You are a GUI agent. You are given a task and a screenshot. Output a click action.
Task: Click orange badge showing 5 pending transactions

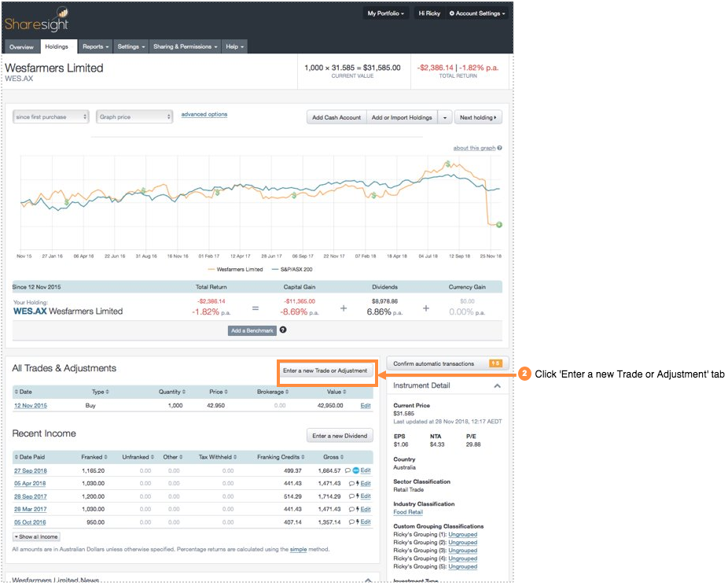coord(496,363)
